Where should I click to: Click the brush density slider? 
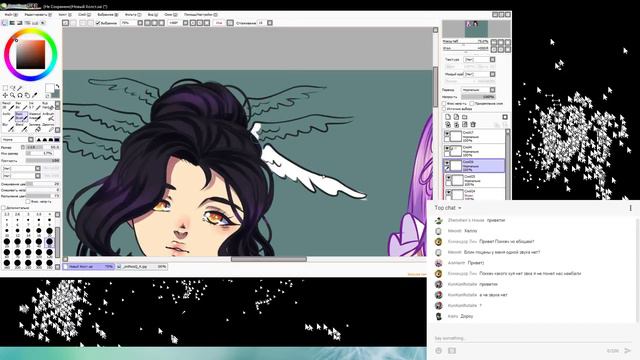pyautogui.click(x=43, y=161)
